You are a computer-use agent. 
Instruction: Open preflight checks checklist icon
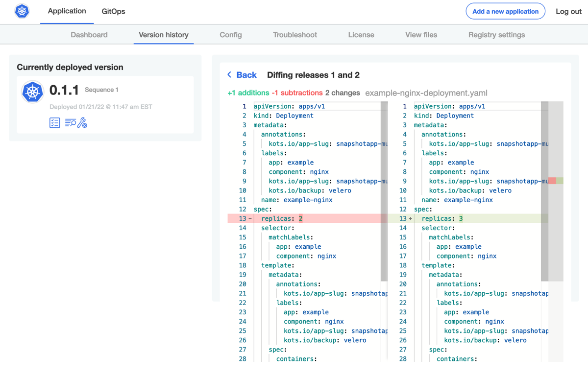[x=54, y=123]
